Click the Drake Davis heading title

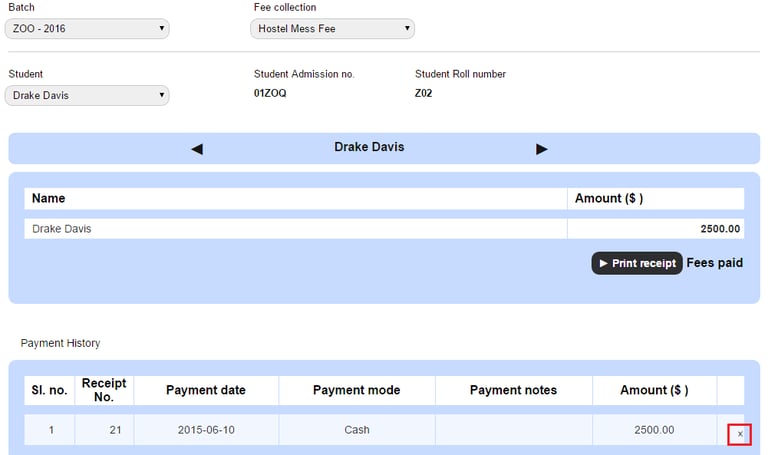[369, 147]
